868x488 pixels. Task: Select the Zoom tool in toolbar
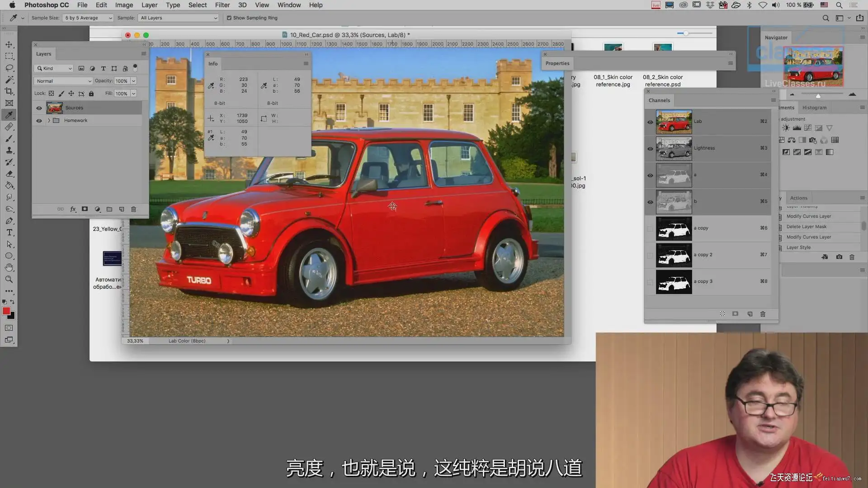[9, 279]
